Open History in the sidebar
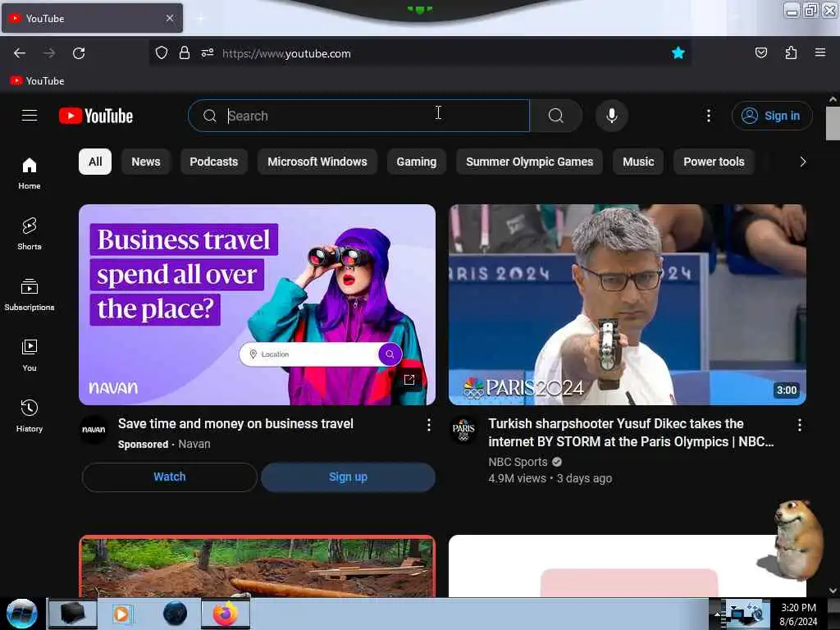 coord(30,416)
